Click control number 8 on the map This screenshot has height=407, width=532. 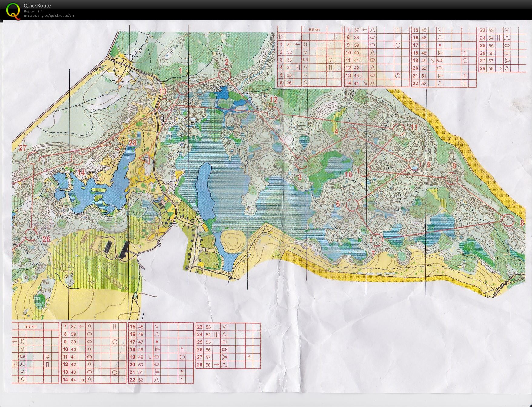pos(522,223)
